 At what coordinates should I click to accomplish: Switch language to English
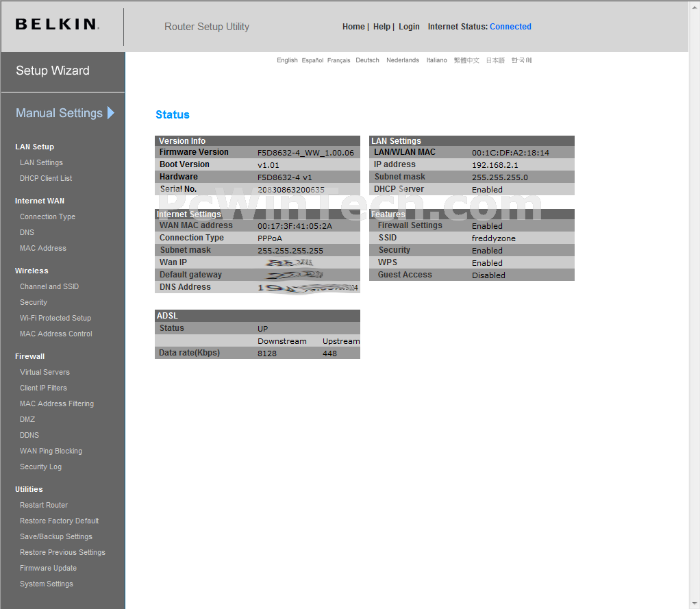(x=287, y=60)
